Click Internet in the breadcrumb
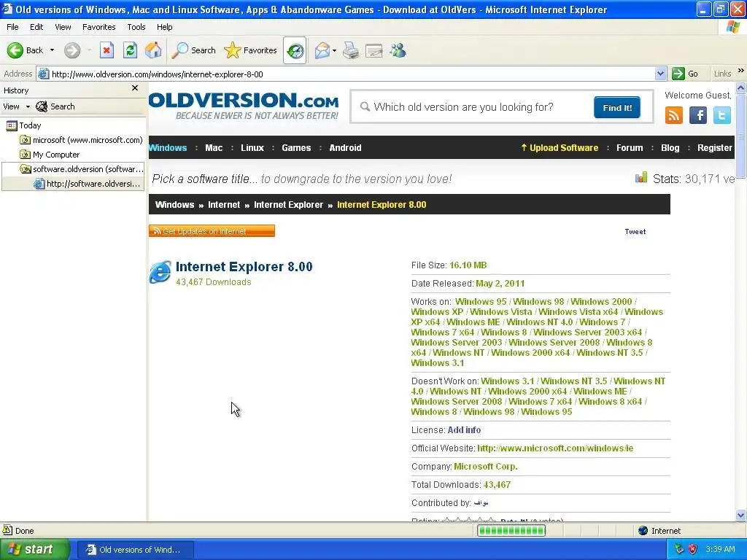This screenshot has width=747, height=560. pos(224,205)
